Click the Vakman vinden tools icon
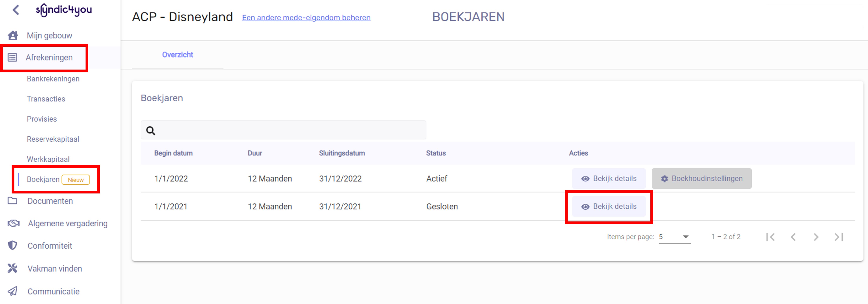 pos(12,268)
